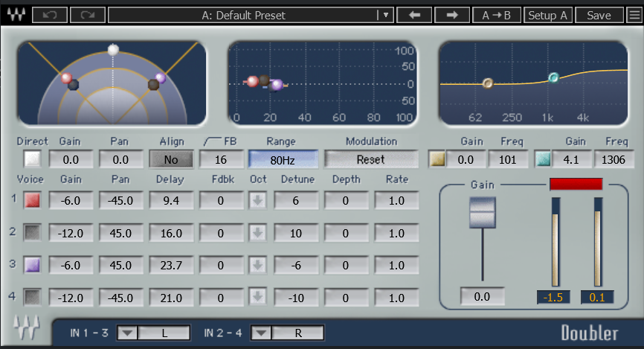
Task: Toggle Voice 3 purple enable button
Action: click(x=32, y=265)
